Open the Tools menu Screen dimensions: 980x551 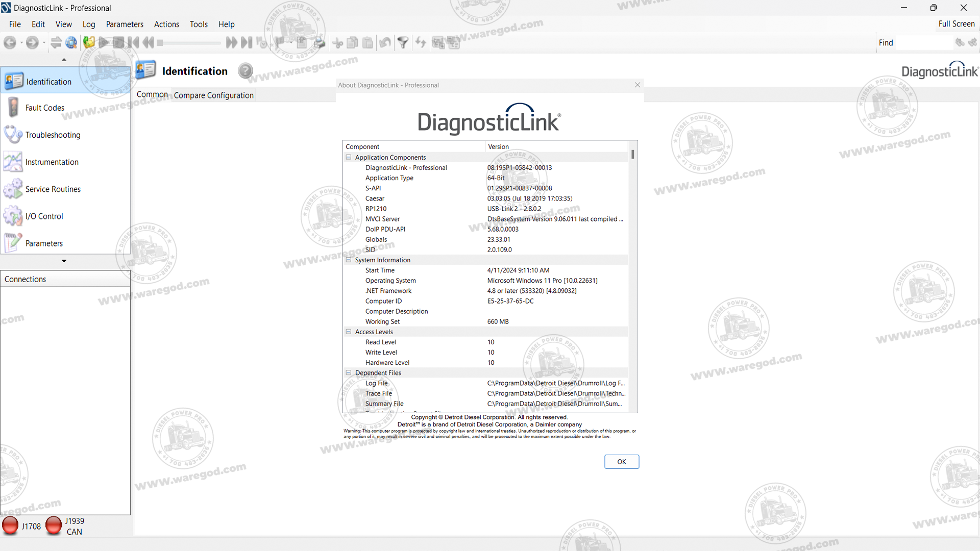coord(199,24)
